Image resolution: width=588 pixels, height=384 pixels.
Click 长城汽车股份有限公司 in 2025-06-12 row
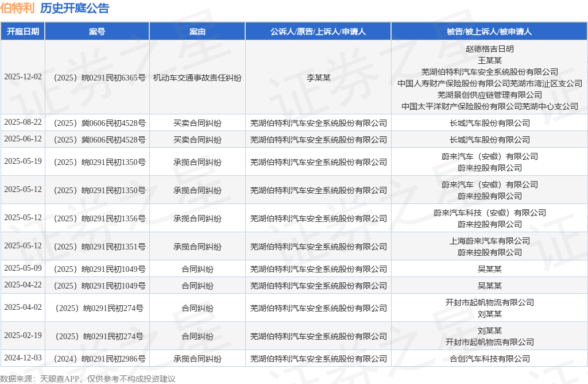(489, 140)
